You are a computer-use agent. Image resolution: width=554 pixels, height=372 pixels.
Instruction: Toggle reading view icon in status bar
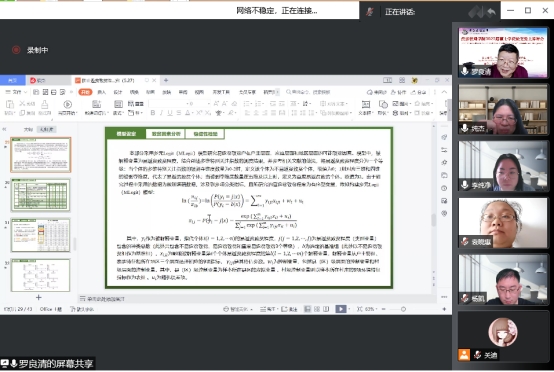pyautogui.click(x=326, y=309)
